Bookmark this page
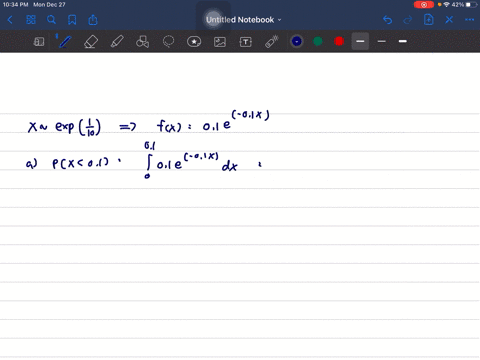This screenshot has width=480, height=360. pos(72,20)
